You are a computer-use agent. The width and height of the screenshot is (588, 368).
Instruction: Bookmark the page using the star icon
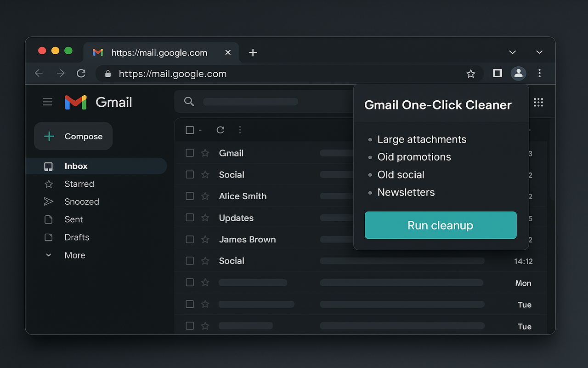471,74
